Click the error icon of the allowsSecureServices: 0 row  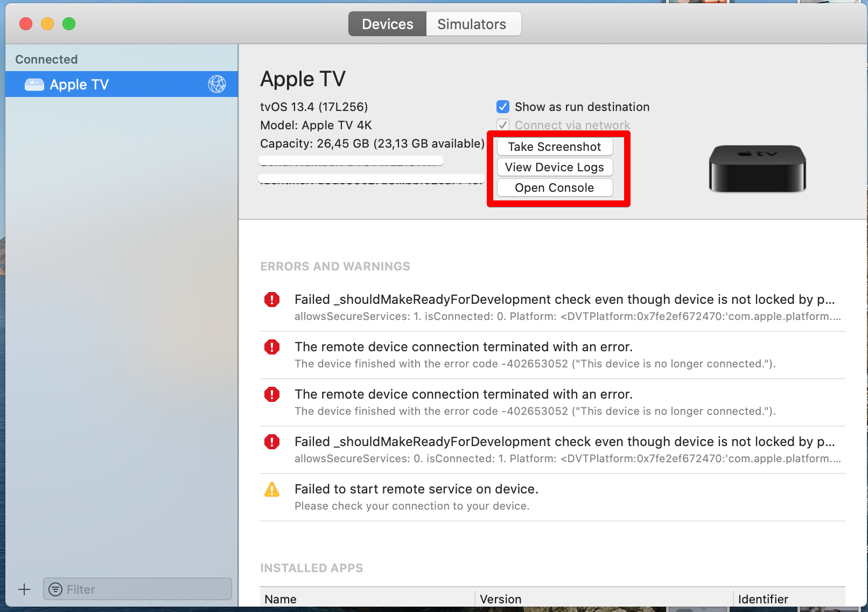click(x=272, y=442)
